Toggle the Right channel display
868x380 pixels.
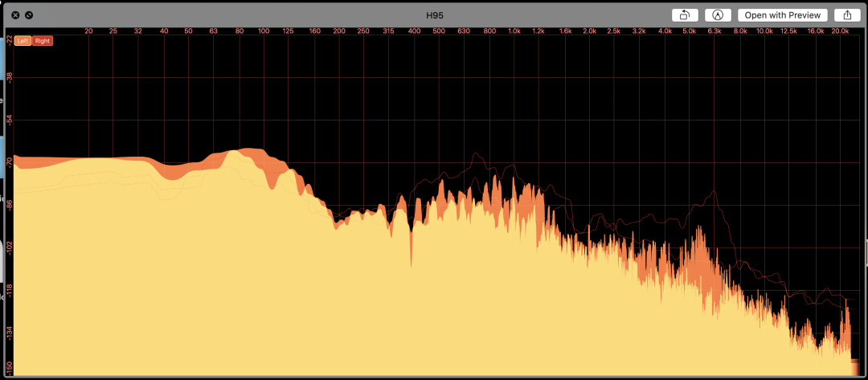click(43, 40)
